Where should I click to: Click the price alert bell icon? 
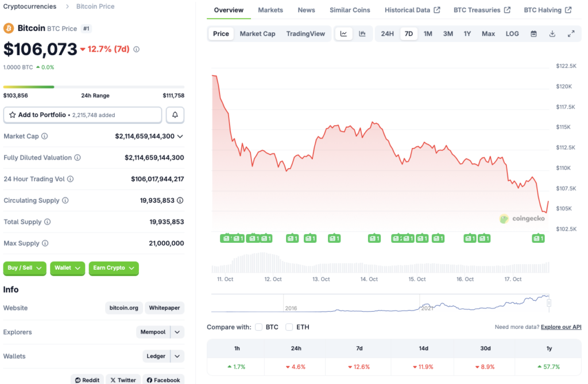(x=175, y=115)
